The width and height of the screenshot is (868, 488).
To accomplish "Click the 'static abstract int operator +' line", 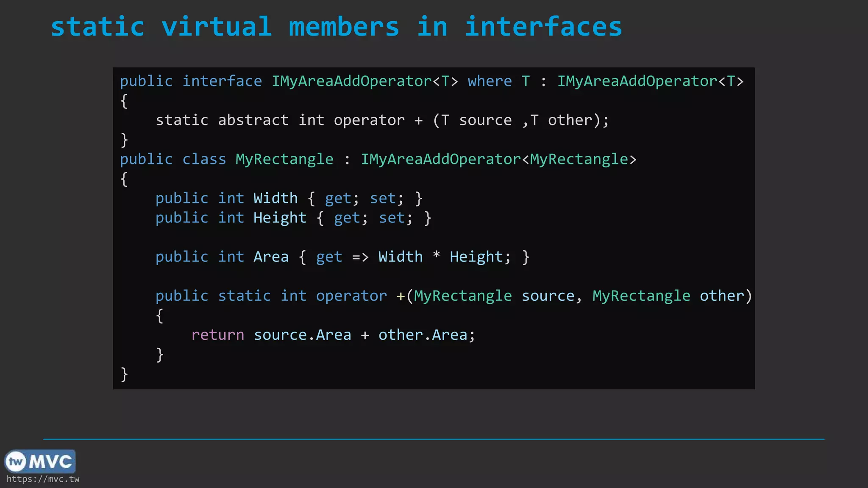I will pos(382,120).
